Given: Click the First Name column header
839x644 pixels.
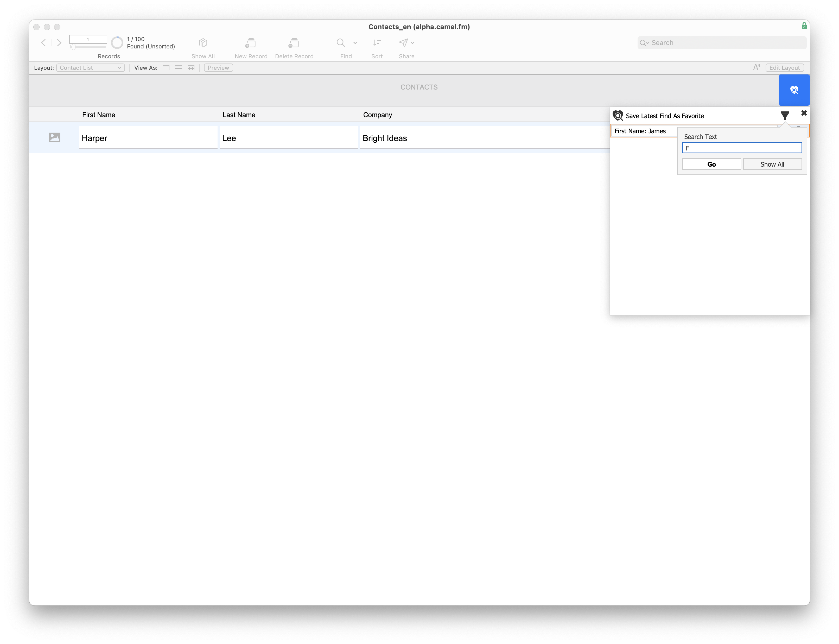Looking at the screenshot, I should coord(99,115).
